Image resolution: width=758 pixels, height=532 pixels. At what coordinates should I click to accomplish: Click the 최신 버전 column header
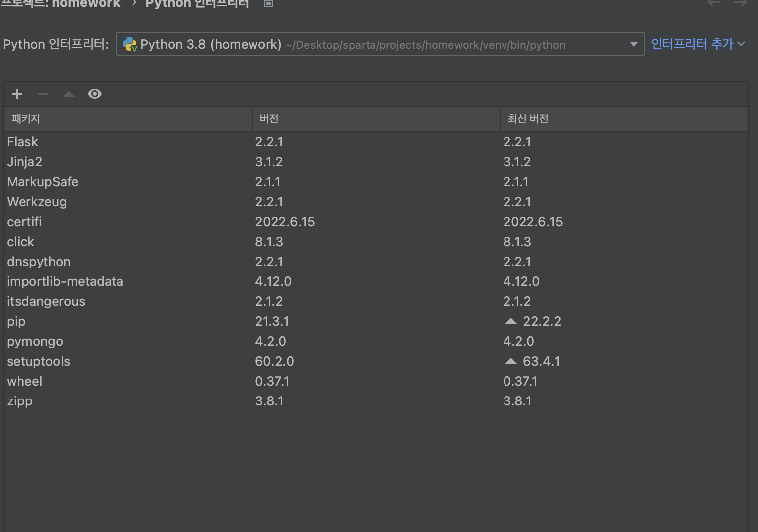624,119
